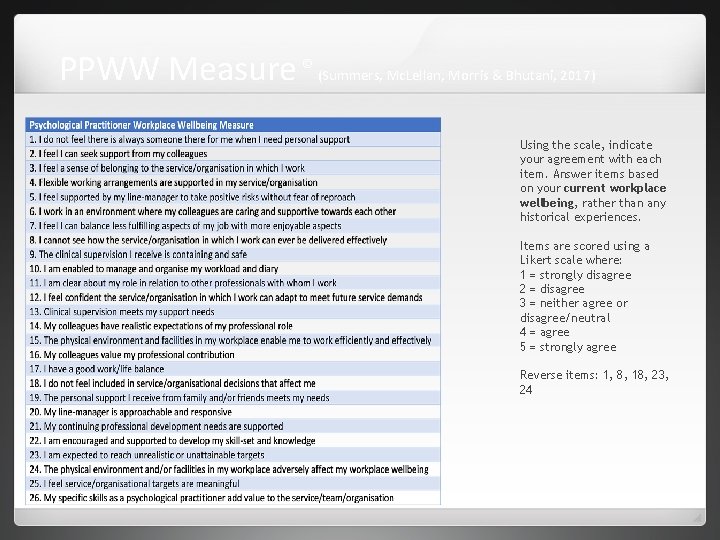Click the citation 'Summers, McLellan, Morris & Bhutani, 2017'
Image resolution: width=720 pixels, height=540 pixels.
point(456,75)
